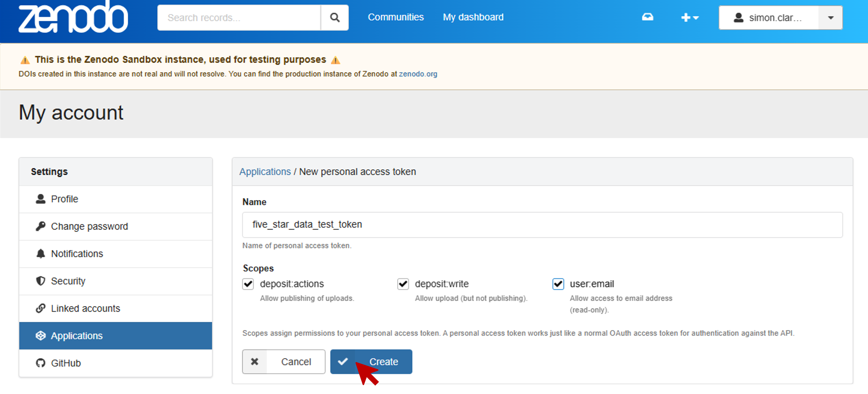This screenshot has width=868, height=394.
Task: Click the Change password key icon
Action: coord(41,226)
